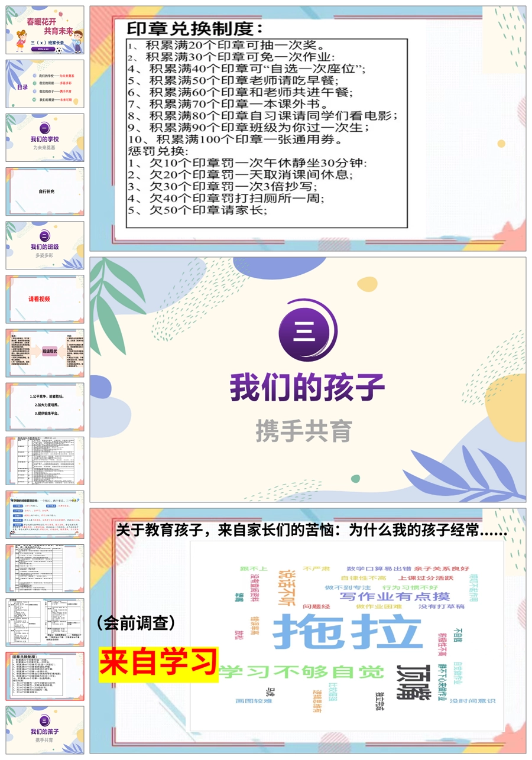532x760 pixels.
Task: Select the '自行补充' slide thumbnail
Action: [45, 191]
